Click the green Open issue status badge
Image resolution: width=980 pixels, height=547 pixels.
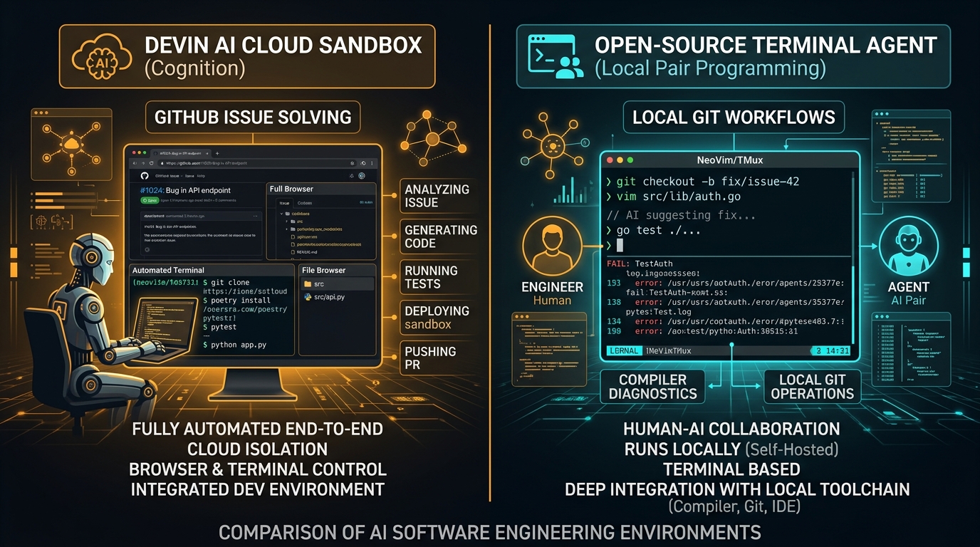pyautogui.click(x=150, y=200)
